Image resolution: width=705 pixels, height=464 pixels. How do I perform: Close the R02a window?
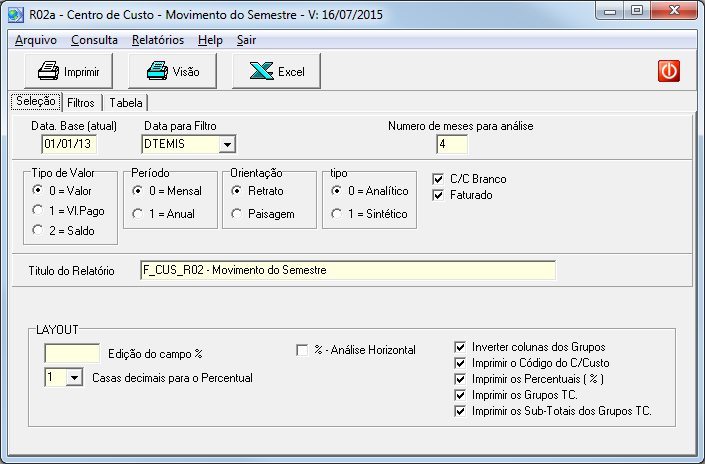[674, 11]
